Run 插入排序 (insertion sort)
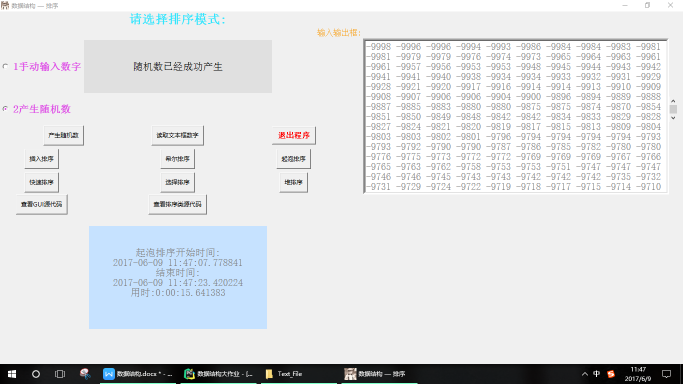 pyautogui.click(x=41, y=159)
